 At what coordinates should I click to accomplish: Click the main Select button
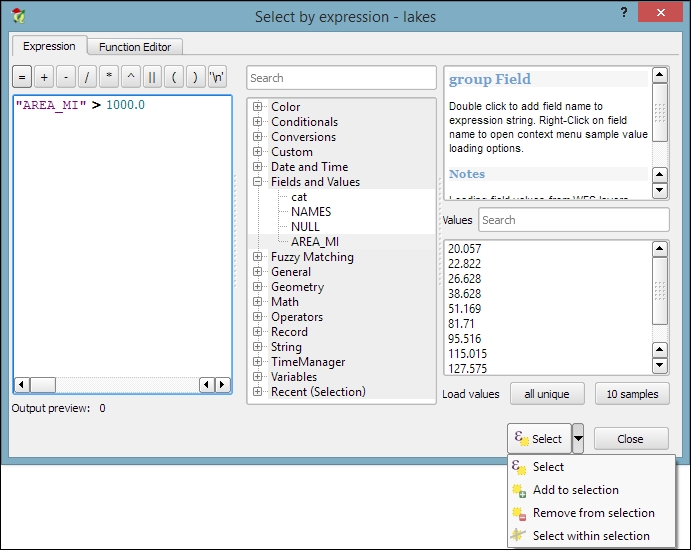[x=539, y=439]
